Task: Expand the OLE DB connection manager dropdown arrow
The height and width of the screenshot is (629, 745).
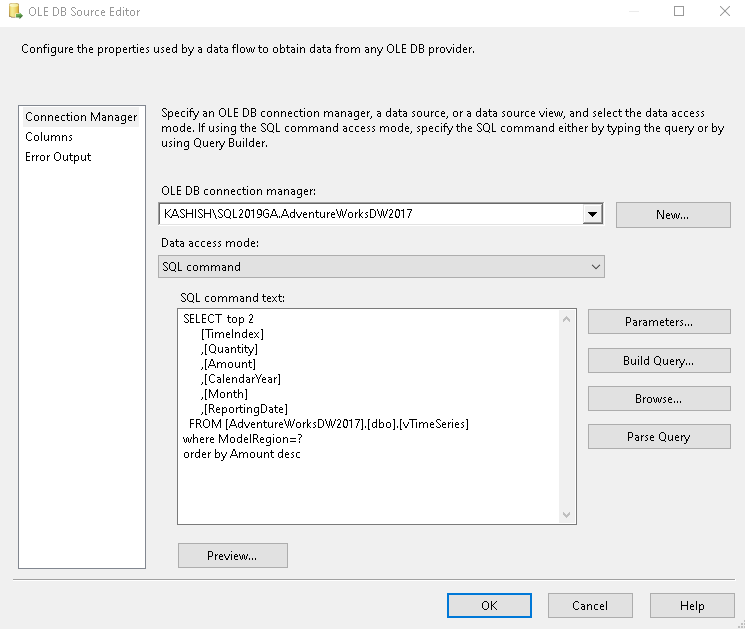Action: click(592, 214)
